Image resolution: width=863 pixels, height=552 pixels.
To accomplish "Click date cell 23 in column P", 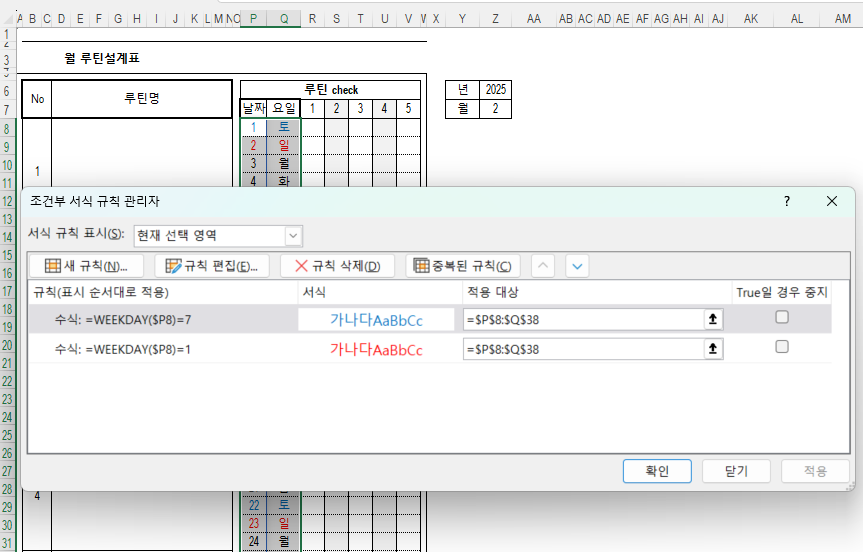I will 254,523.
